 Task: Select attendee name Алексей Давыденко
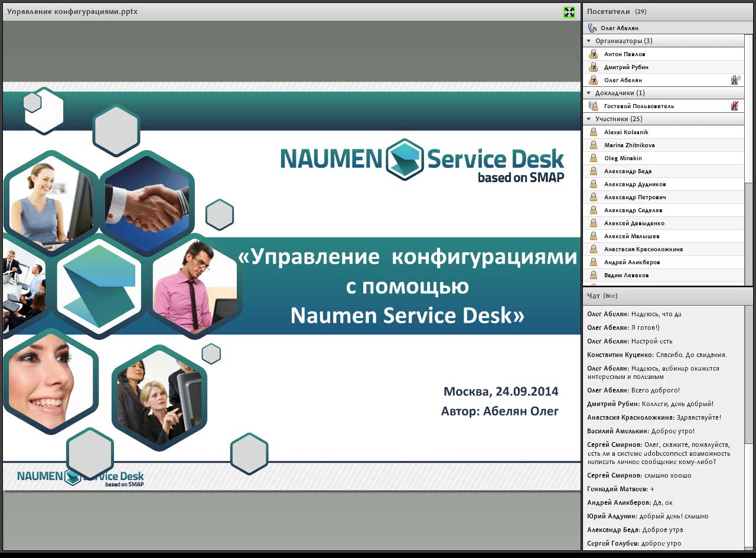coord(634,223)
